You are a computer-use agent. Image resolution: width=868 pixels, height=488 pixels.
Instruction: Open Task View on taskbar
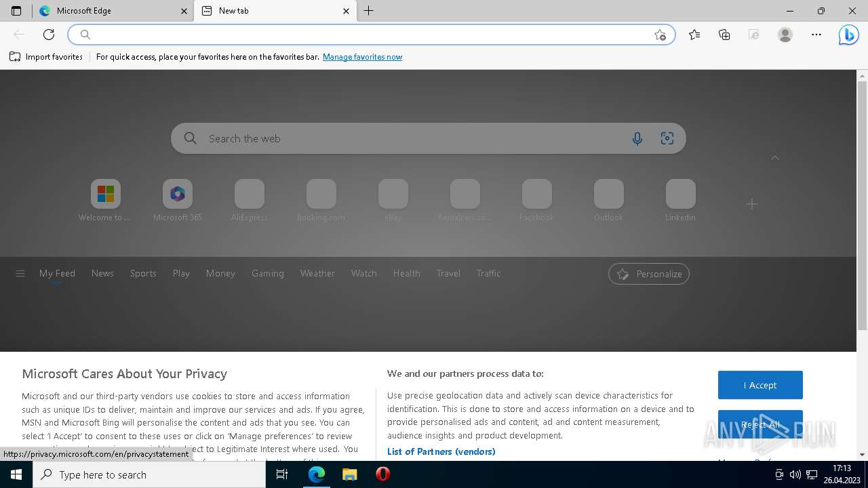[282, 474]
